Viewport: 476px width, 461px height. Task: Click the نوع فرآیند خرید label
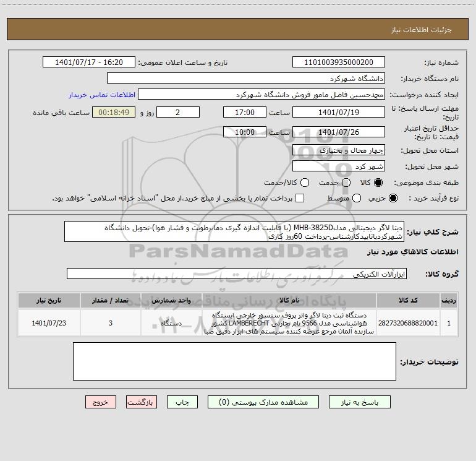(433, 198)
